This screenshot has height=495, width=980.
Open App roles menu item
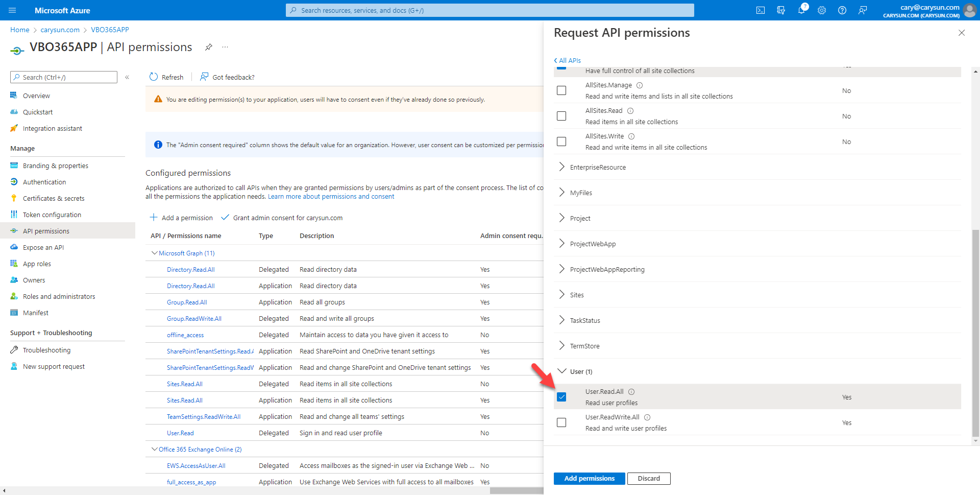pos(37,264)
